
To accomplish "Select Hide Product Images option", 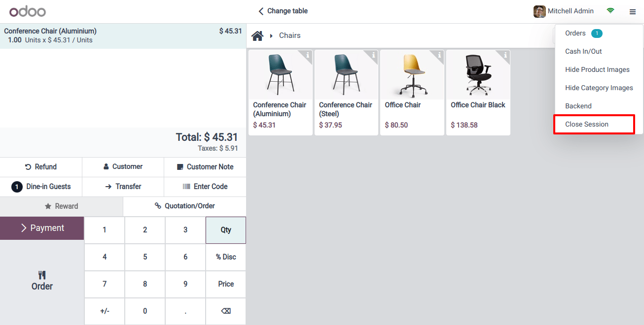I will (597, 69).
